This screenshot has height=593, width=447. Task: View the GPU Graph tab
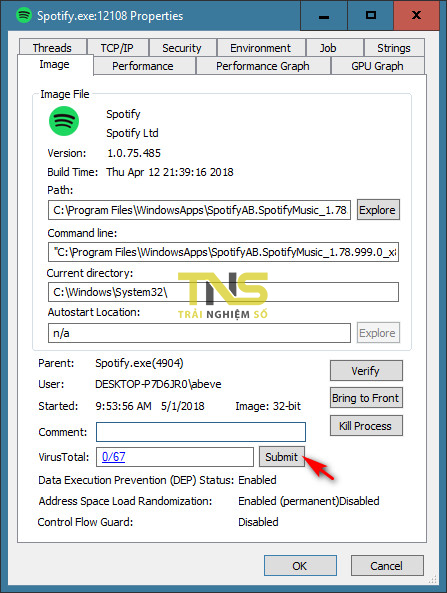pyautogui.click(x=377, y=66)
